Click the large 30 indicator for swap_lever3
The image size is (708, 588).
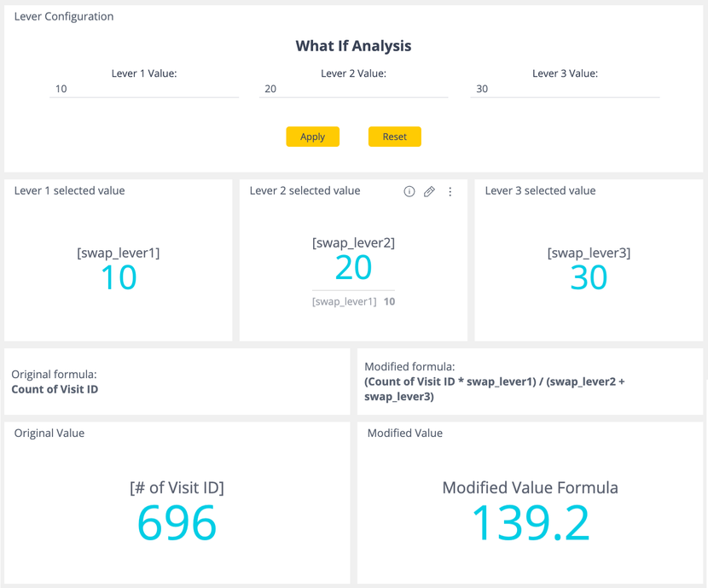(x=589, y=277)
